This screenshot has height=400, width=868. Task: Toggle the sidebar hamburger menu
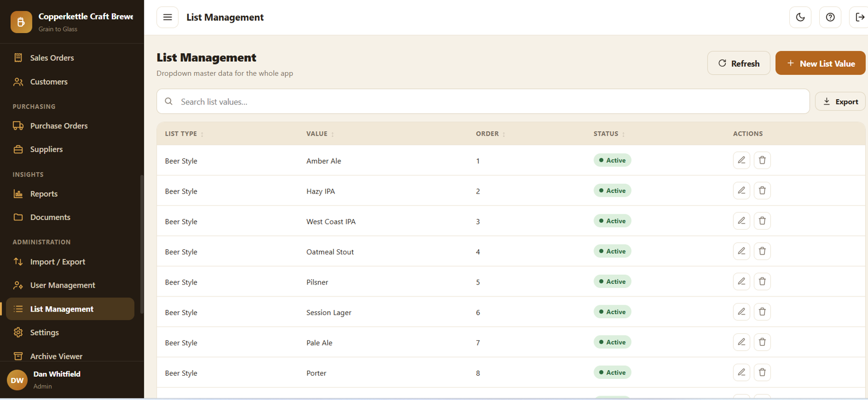click(168, 17)
